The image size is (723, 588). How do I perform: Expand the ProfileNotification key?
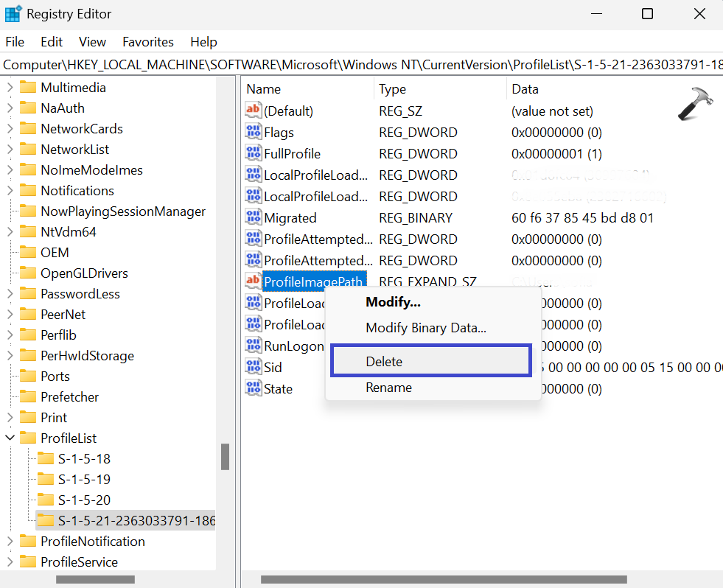(x=10, y=542)
